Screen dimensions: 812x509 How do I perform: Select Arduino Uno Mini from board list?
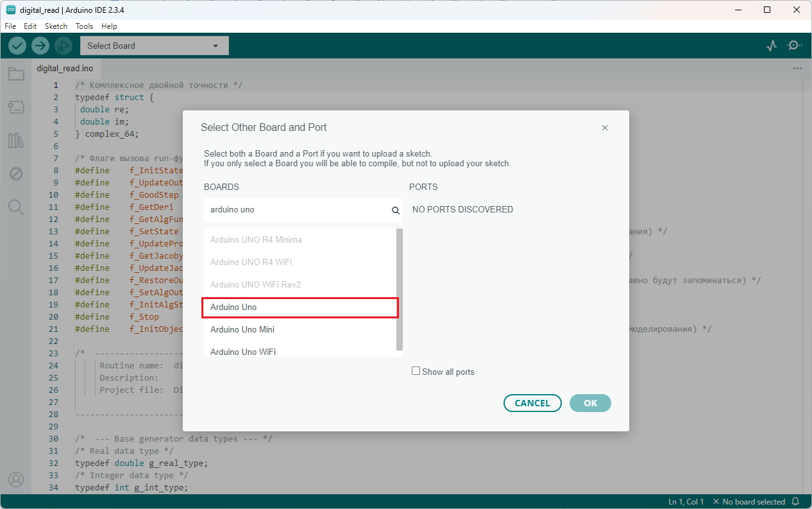[242, 329]
